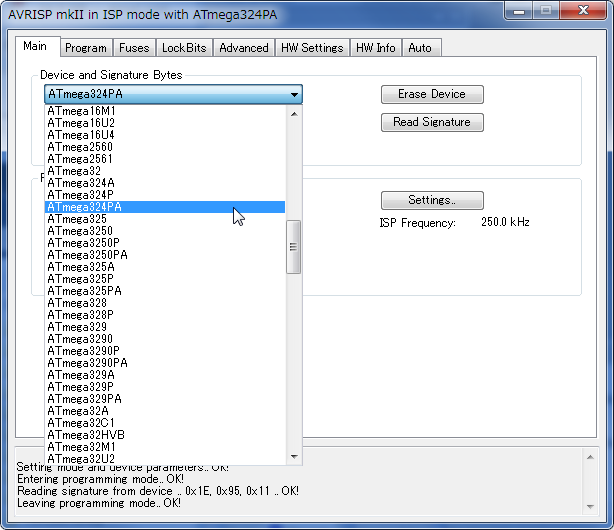Viewport: 614px width, 530px height.
Task: Choose ATmega325 in the dropdown list
Action: 165,219
